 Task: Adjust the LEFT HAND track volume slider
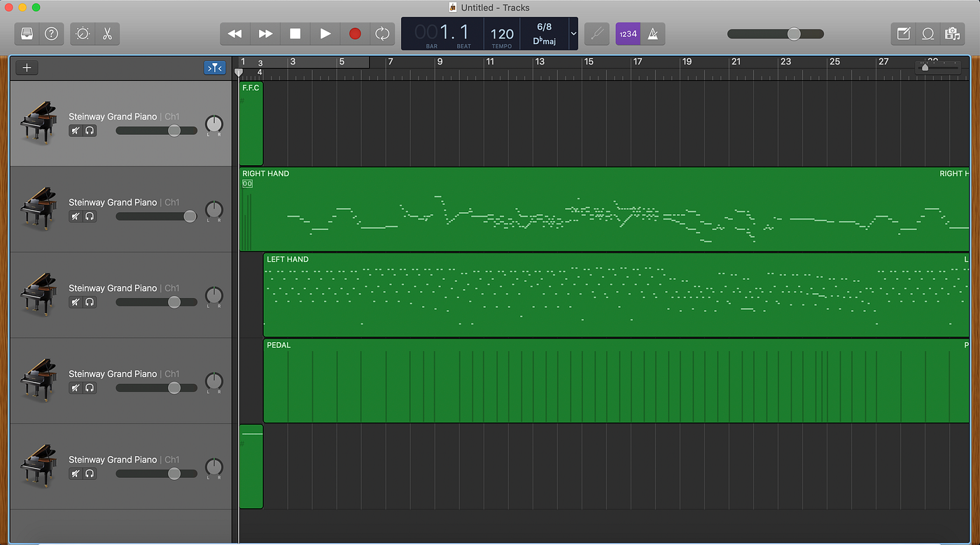pyautogui.click(x=156, y=302)
